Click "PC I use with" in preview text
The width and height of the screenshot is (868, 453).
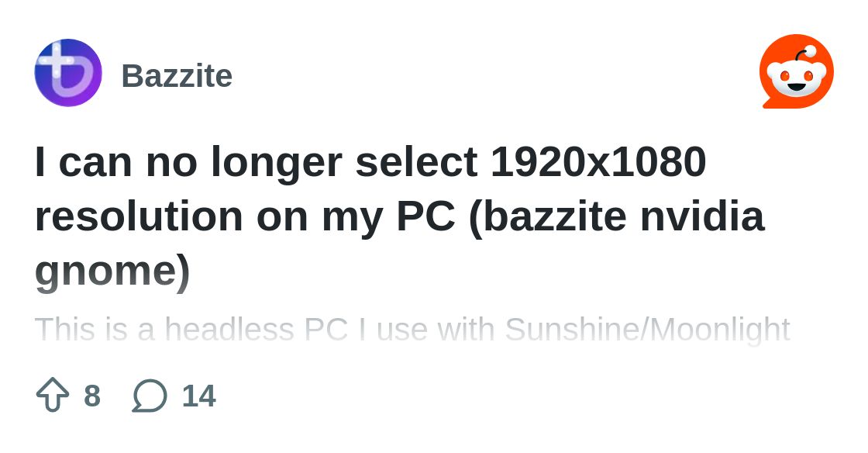[x=400, y=330]
